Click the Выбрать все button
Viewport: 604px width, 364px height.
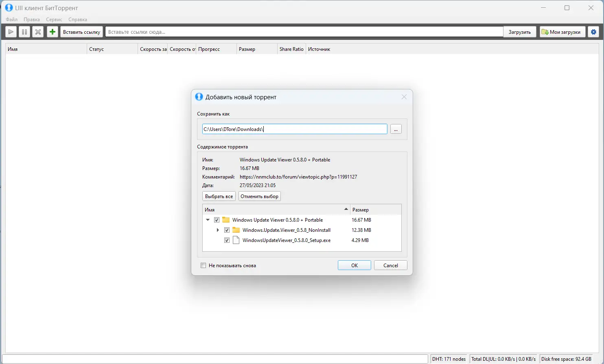tap(219, 196)
